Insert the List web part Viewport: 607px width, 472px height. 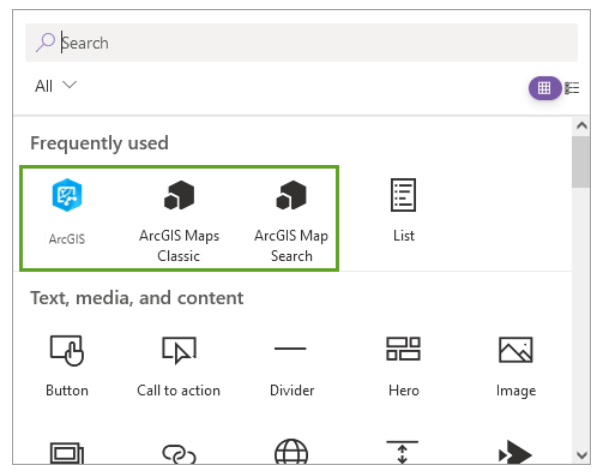click(403, 211)
